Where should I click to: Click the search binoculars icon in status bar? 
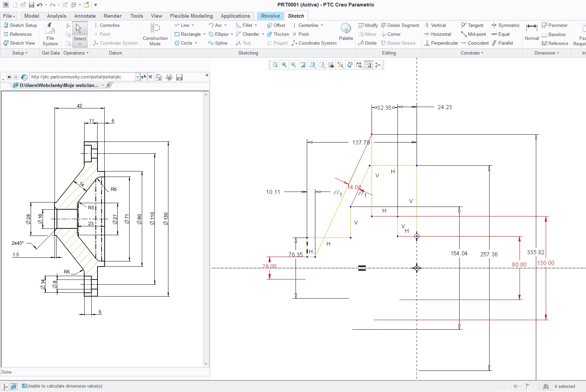tap(545, 386)
